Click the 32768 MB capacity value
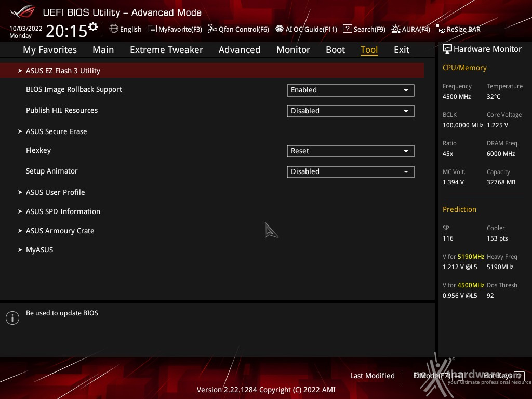Image resolution: width=532 pixels, height=399 pixels. pyautogui.click(x=501, y=182)
